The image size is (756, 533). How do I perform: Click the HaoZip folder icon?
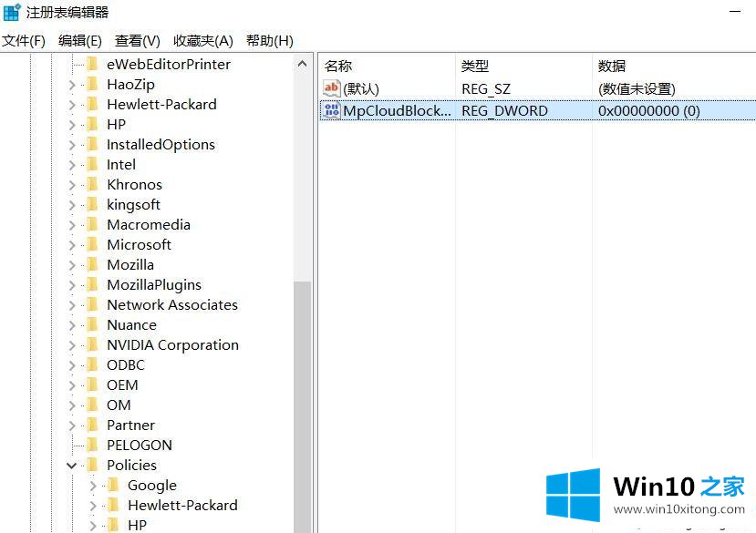pos(93,85)
